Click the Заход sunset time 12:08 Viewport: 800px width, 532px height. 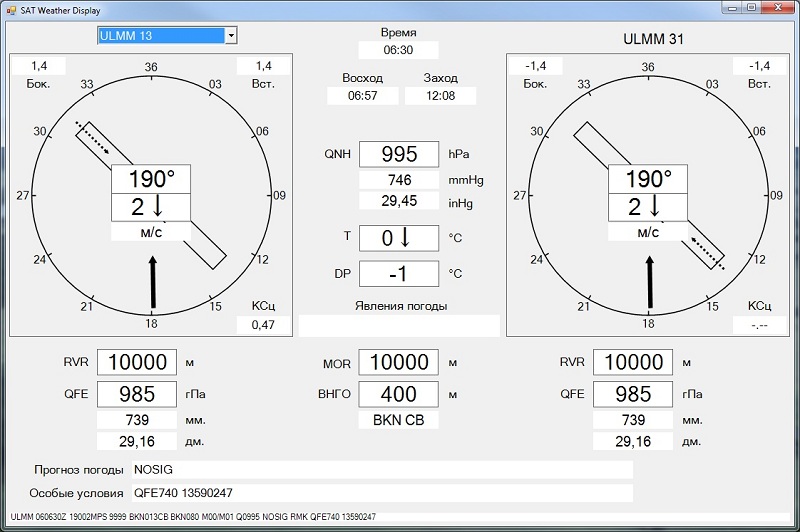[440, 96]
